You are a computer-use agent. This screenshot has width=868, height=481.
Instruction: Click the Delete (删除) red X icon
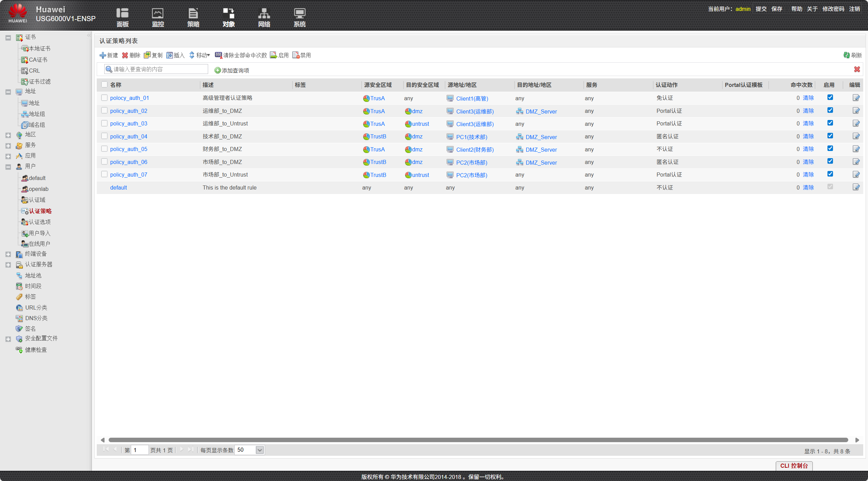click(x=125, y=55)
